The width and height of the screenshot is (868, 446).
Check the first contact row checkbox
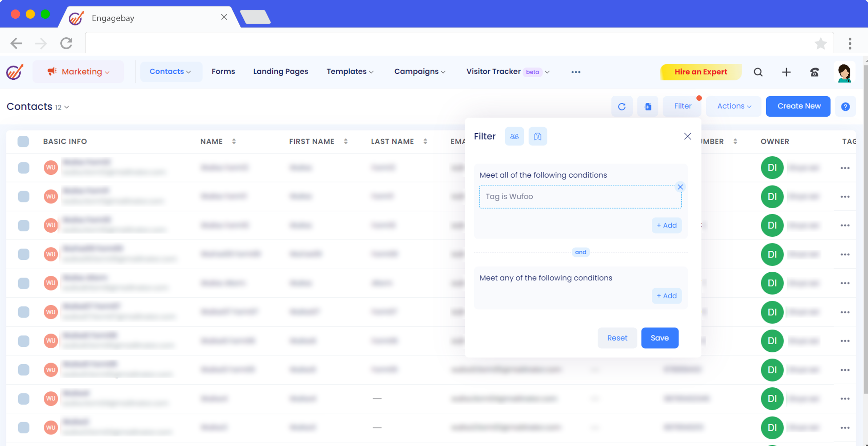[x=23, y=168]
